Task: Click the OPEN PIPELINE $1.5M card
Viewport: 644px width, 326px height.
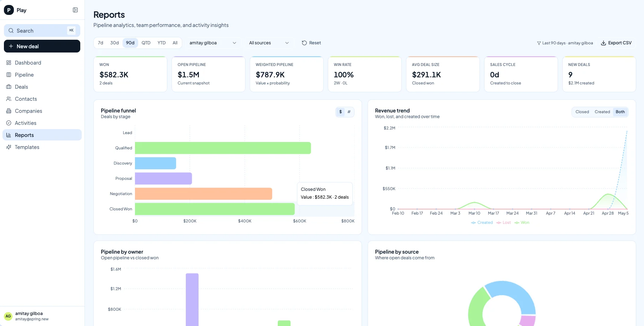Action: pyautogui.click(x=209, y=74)
